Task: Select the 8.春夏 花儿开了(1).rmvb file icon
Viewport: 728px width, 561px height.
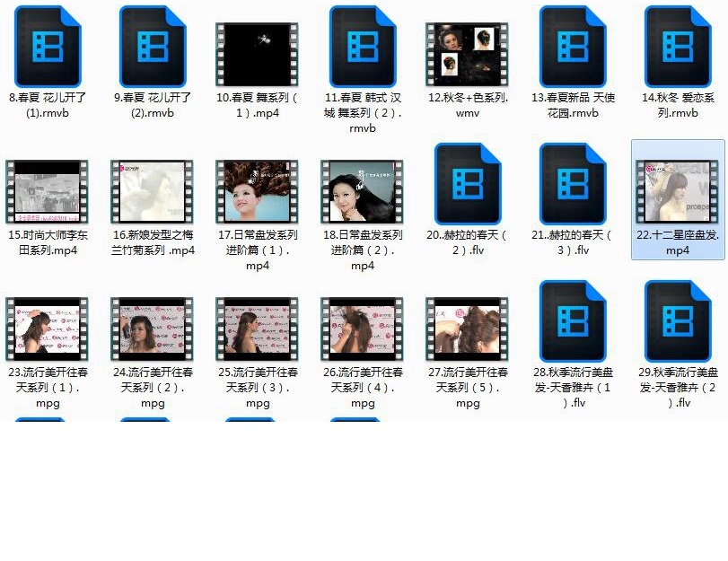Action: coord(47,47)
